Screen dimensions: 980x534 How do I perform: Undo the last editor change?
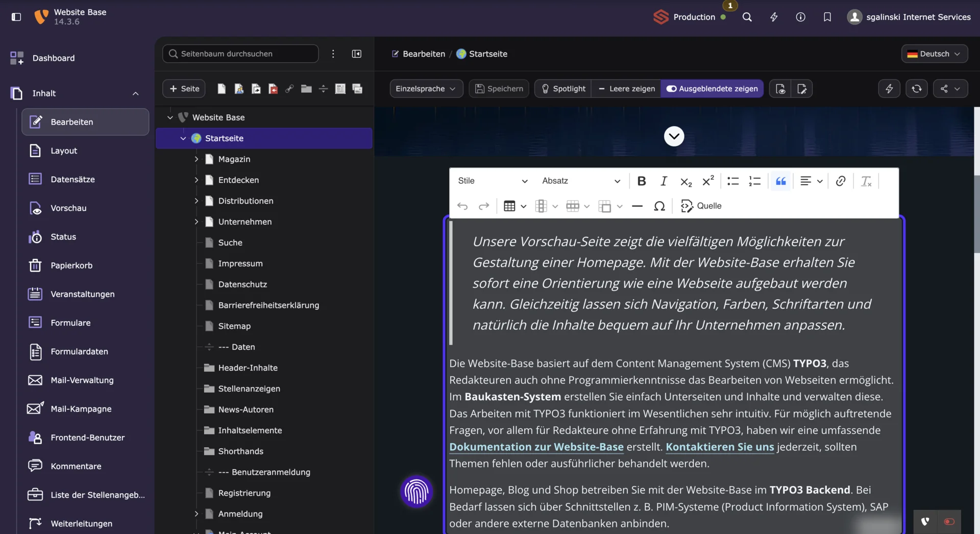click(462, 206)
